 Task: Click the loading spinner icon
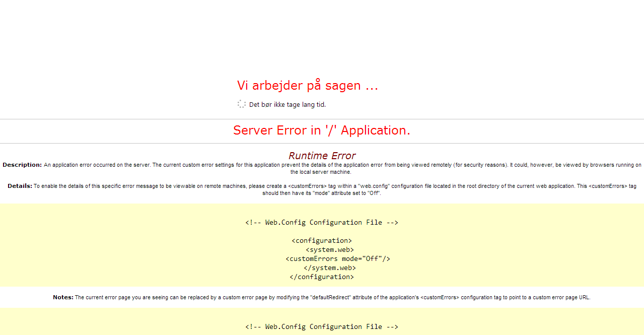242,104
